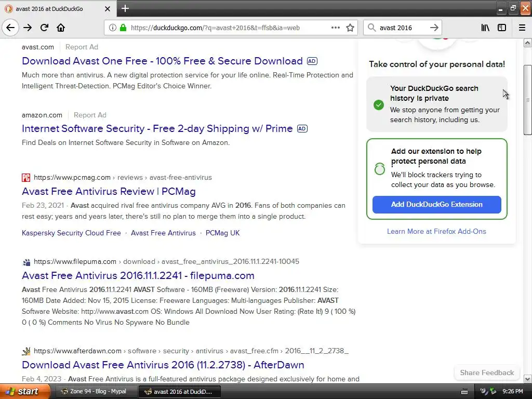
Task: Click the scrollbar down arrow
Action: [528, 379]
